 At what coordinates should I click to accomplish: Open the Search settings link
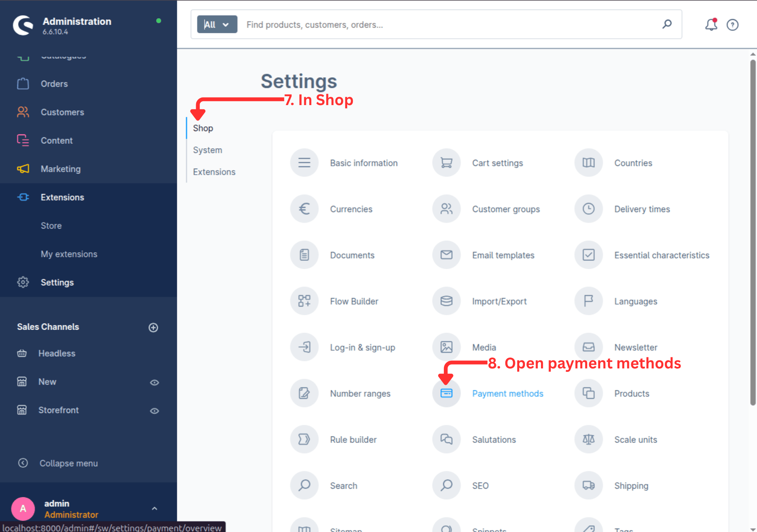(344, 486)
